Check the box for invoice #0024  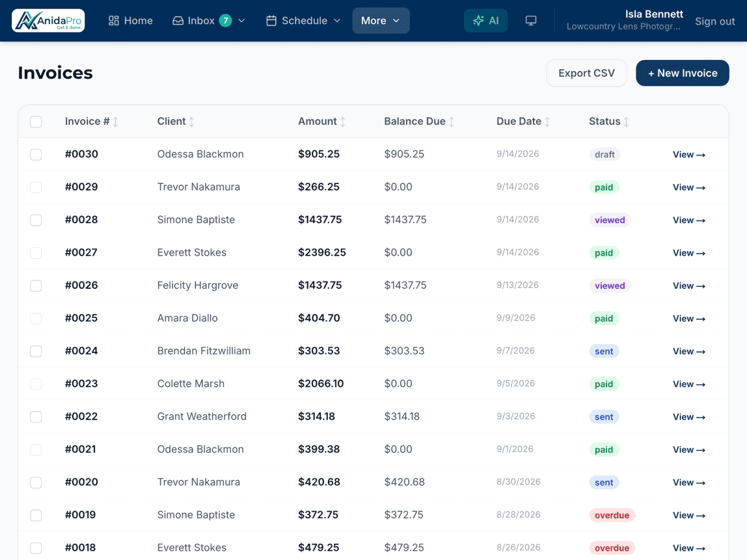click(x=36, y=351)
